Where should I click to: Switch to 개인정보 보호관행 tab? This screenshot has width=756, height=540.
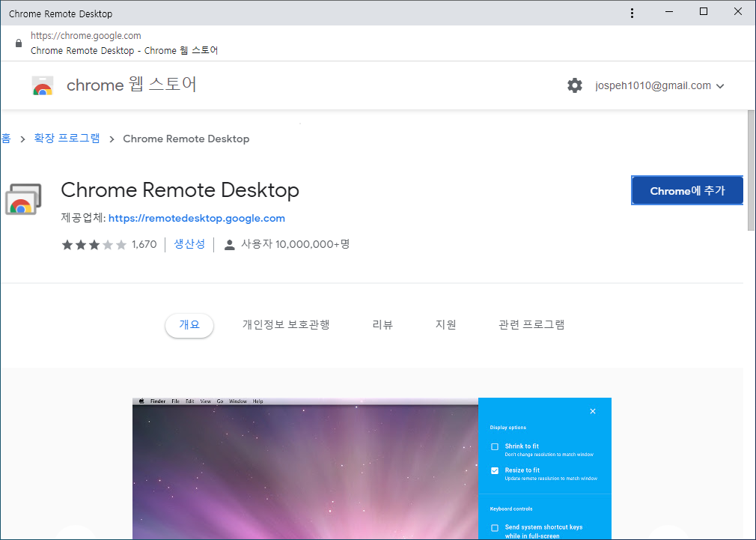(x=286, y=325)
